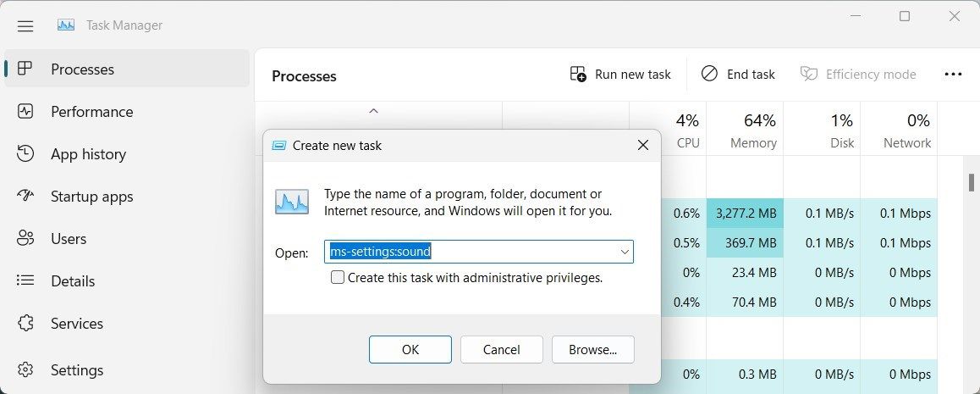Switch to the Details tab
This screenshot has height=394, width=980.
(127, 280)
